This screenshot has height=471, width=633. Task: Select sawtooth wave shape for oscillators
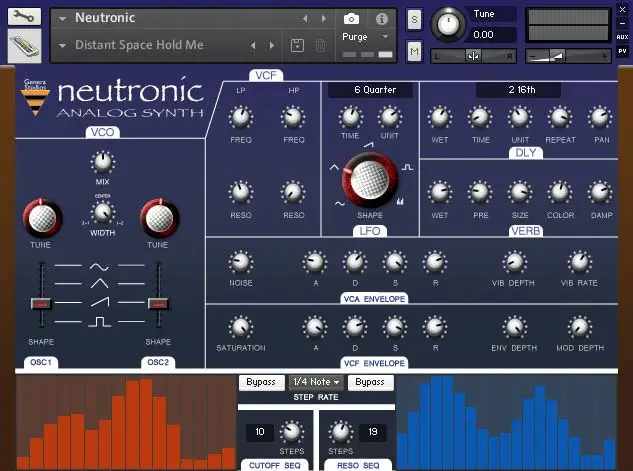coord(100,302)
